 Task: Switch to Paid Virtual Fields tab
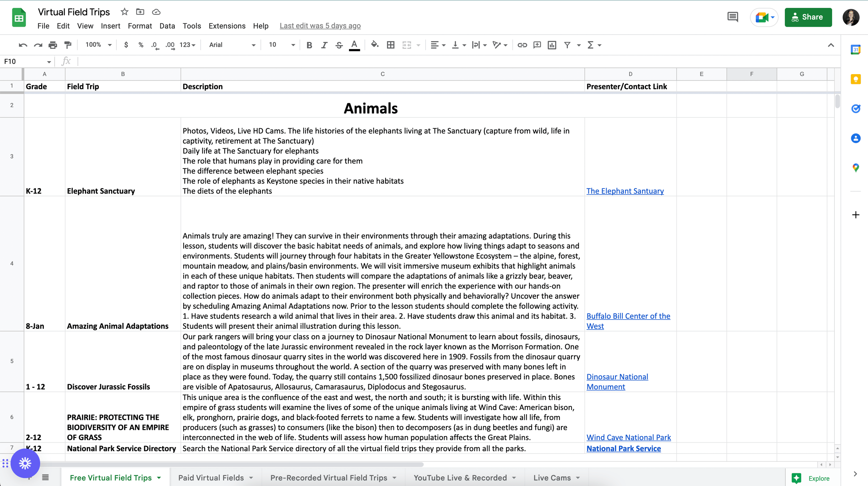tap(216, 477)
